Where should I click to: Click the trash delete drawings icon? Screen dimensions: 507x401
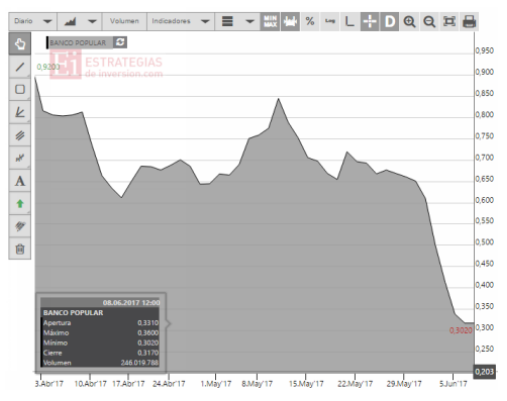pyautogui.click(x=20, y=249)
